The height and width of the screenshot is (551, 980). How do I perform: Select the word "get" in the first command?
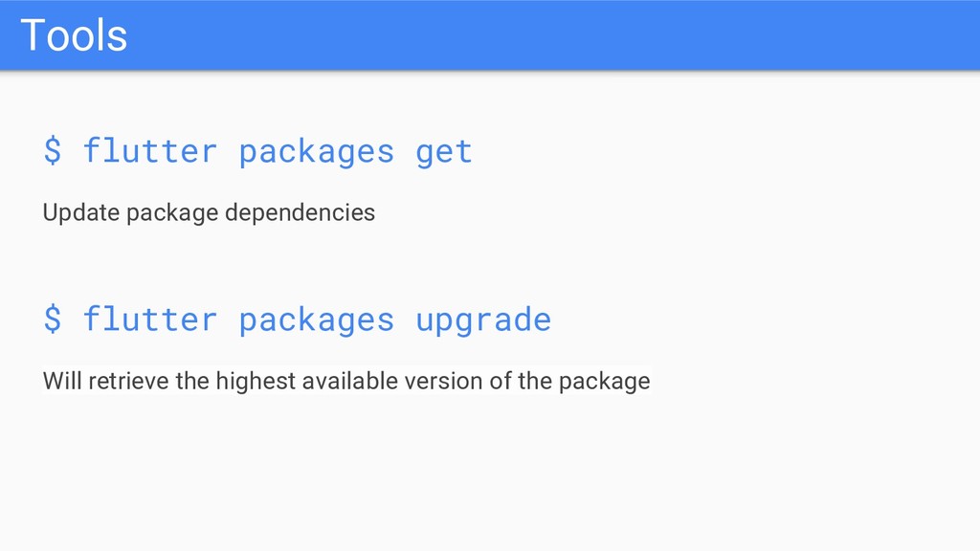444,153
